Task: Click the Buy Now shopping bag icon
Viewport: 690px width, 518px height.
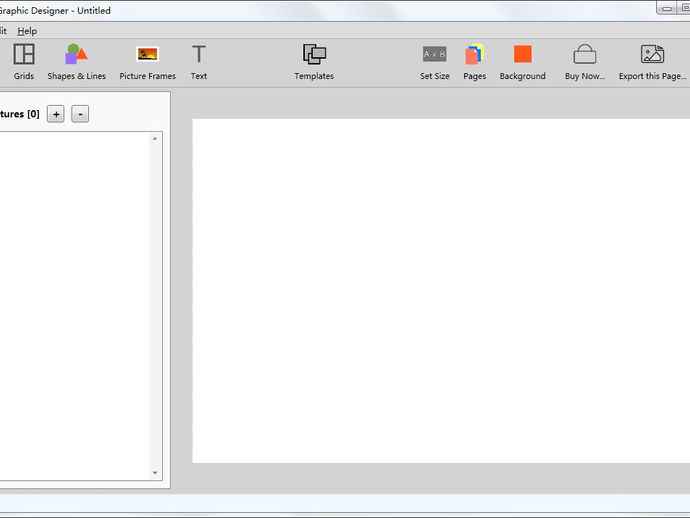Action: (x=585, y=55)
